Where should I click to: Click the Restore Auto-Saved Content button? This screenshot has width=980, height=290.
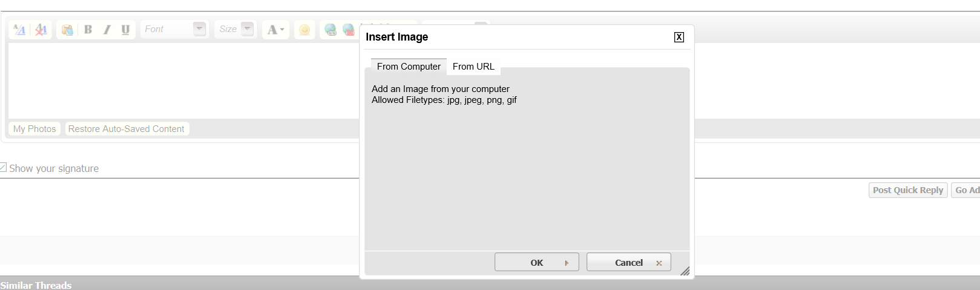(x=127, y=128)
